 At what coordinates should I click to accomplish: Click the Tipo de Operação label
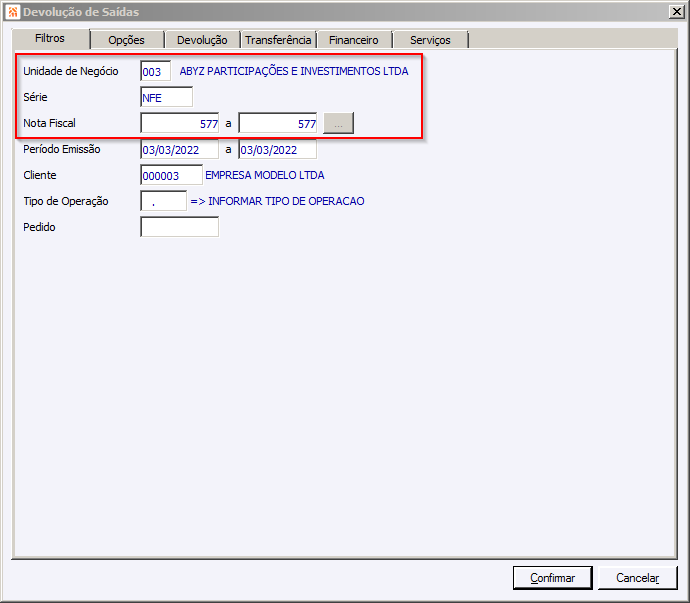pyautogui.click(x=66, y=201)
